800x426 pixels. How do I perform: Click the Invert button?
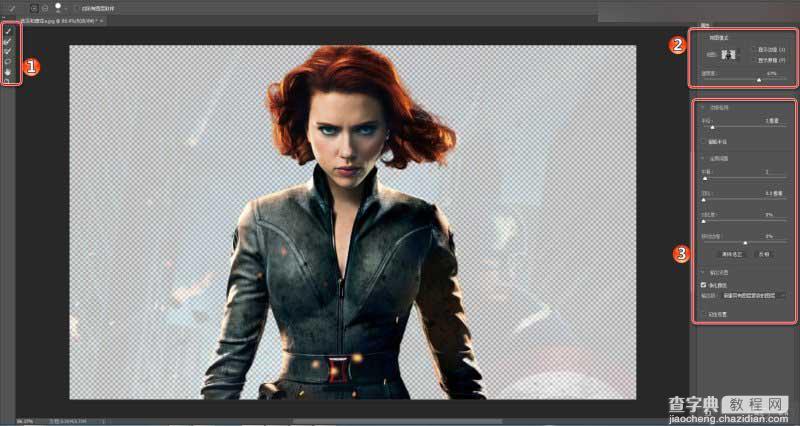pyautogui.click(x=764, y=254)
